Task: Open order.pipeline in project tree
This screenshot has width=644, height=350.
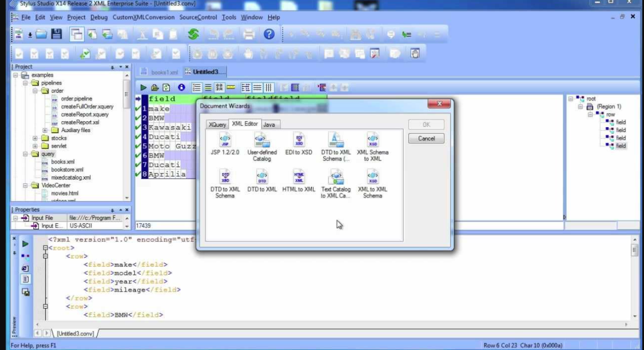Action: pyautogui.click(x=76, y=99)
